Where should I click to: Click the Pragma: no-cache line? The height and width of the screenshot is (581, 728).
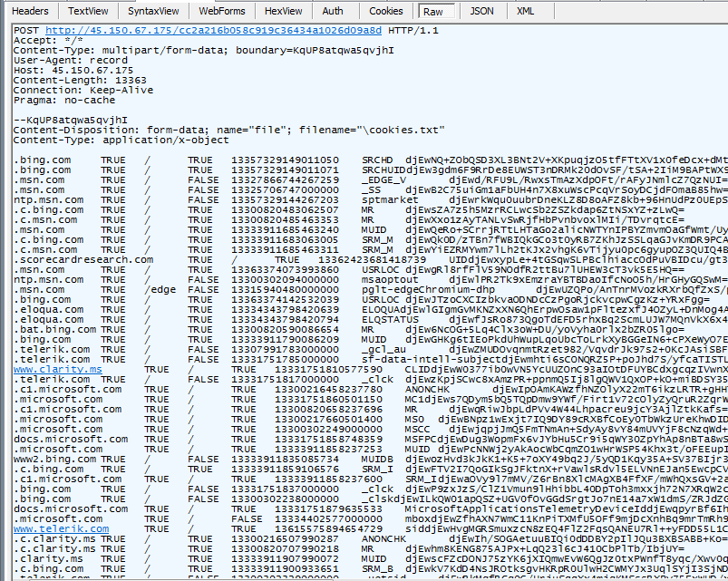click(x=64, y=101)
